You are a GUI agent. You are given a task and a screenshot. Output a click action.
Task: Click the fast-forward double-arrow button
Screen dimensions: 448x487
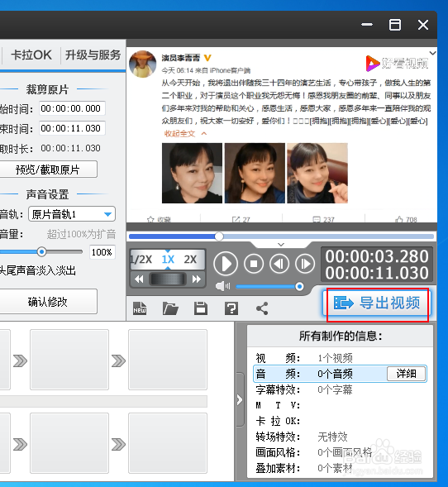click(x=196, y=279)
